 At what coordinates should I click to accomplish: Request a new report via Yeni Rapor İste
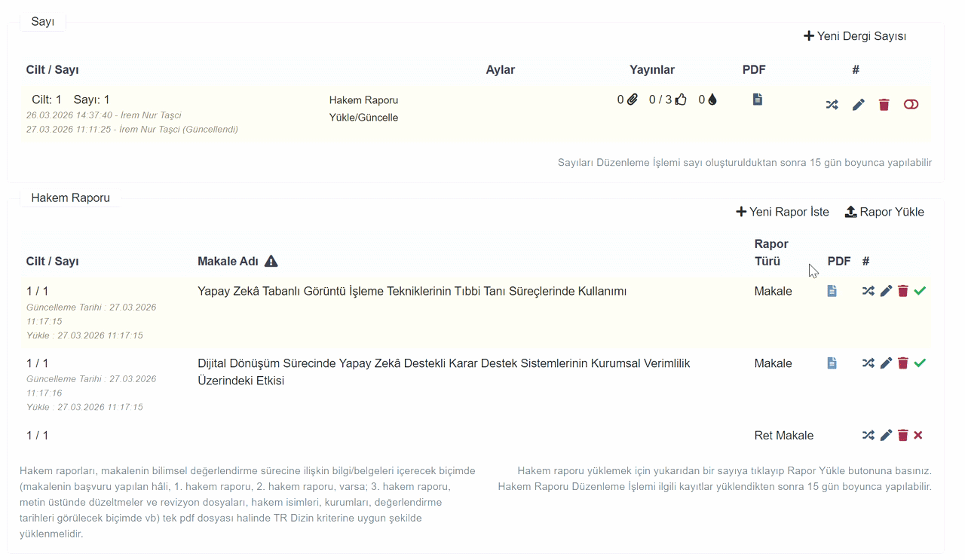coord(783,212)
